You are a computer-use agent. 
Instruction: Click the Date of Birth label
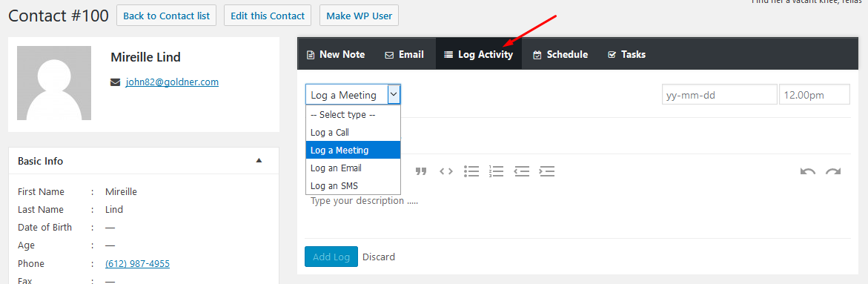tap(44, 227)
